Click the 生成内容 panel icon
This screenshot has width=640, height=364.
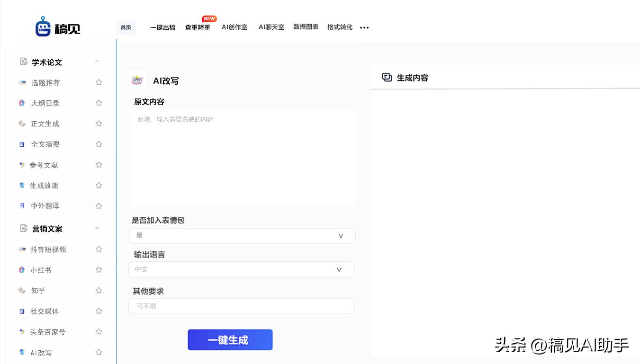tap(386, 78)
